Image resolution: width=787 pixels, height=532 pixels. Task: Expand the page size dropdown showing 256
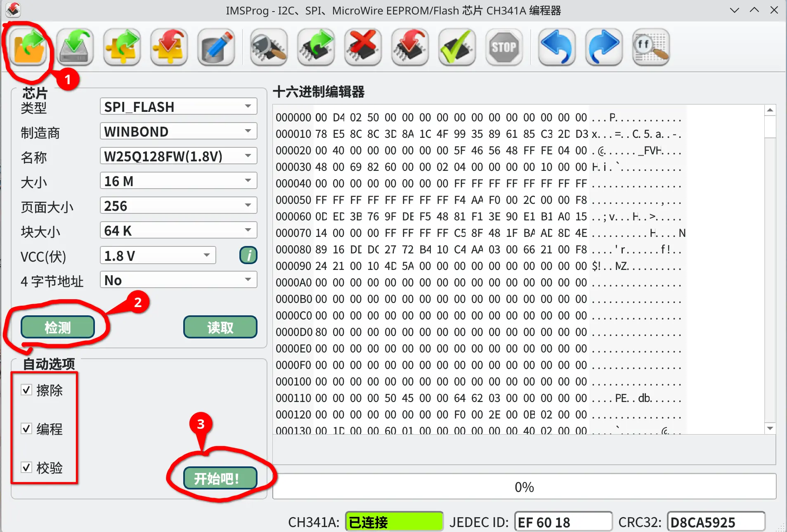click(x=178, y=206)
